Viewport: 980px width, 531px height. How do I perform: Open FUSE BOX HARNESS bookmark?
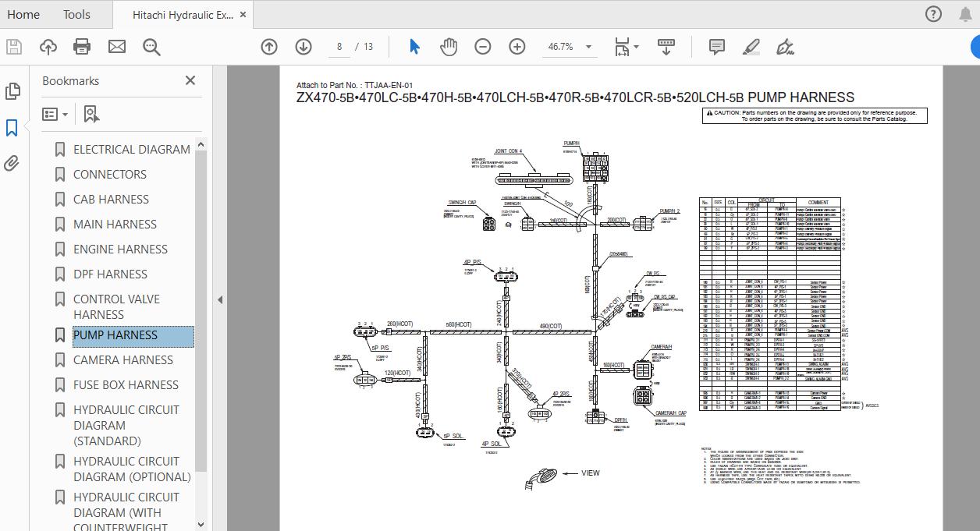[126, 384]
